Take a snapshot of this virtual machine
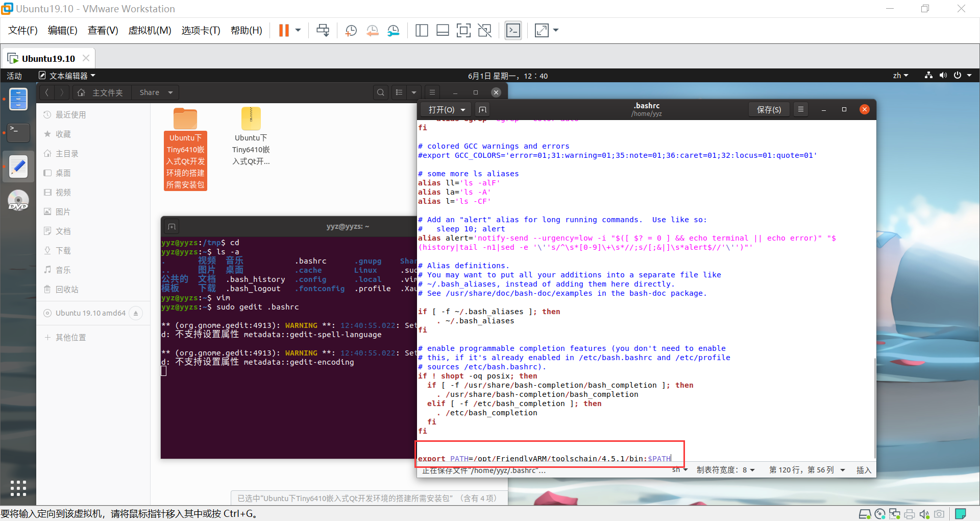The image size is (980, 521). (351, 30)
